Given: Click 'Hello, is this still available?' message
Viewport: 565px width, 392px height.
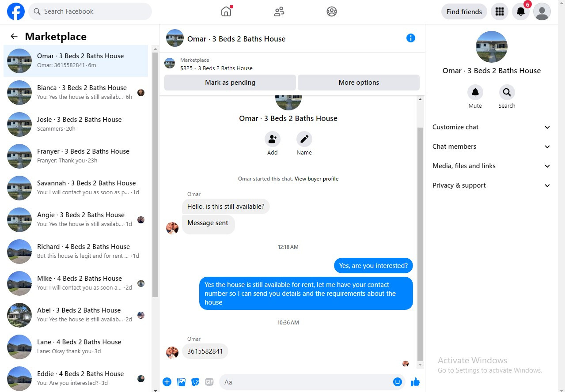Looking at the screenshot, I should tap(226, 207).
